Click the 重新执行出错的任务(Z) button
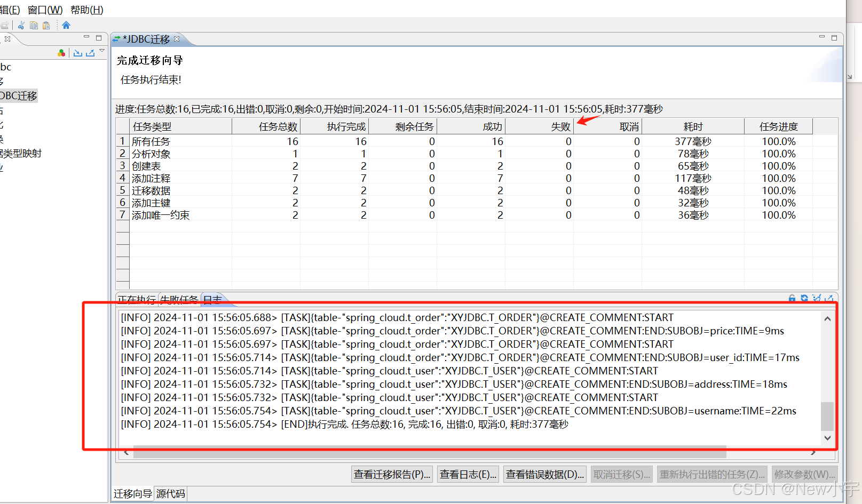 (x=712, y=474)
